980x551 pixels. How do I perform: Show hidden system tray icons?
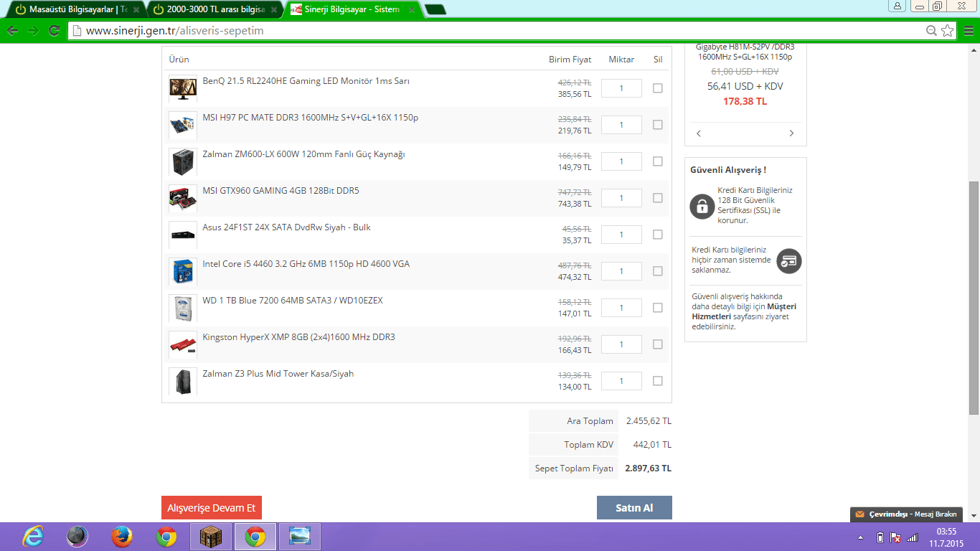tap(860, 537)
